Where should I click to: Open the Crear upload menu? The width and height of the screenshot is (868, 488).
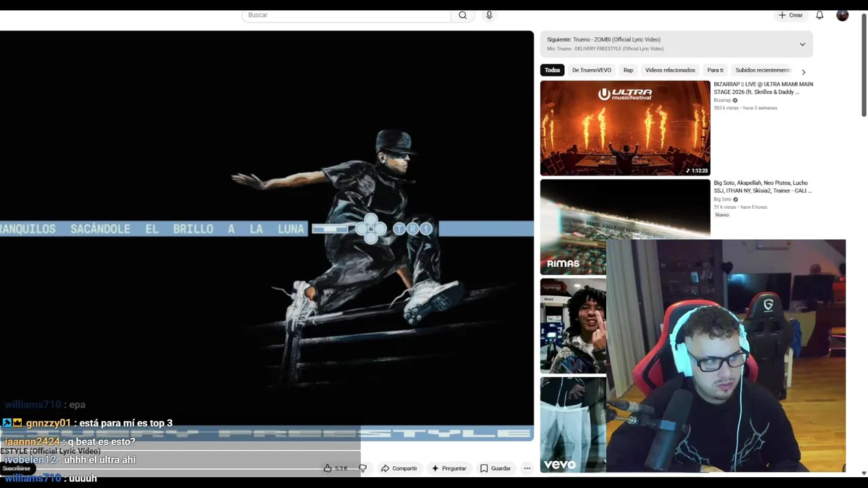(x=791, y=15)
